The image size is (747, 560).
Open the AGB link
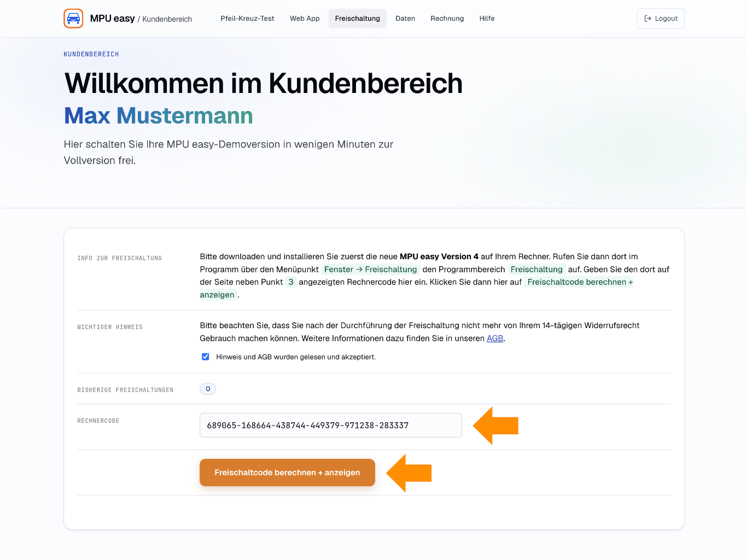point(495,339)
